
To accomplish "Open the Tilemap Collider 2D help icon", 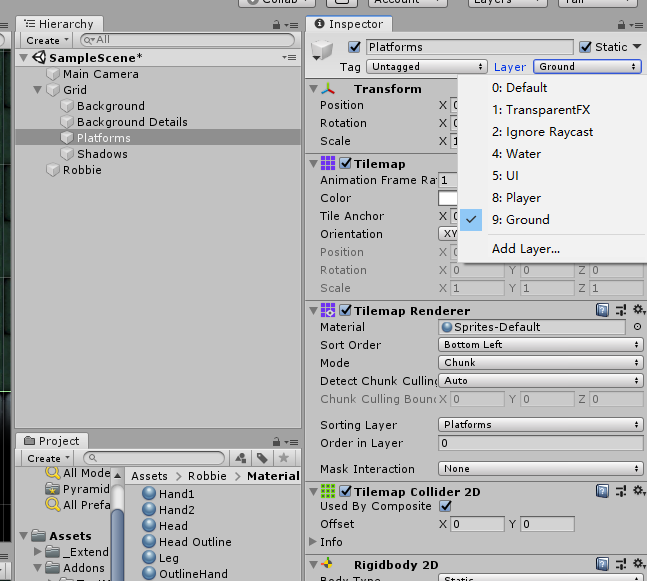I will point(602,491).
